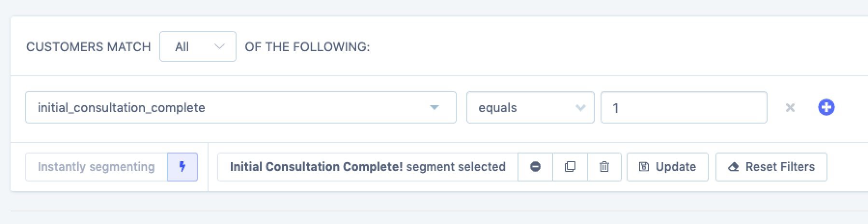Click the save icon on the Update button

click(644, 167)
